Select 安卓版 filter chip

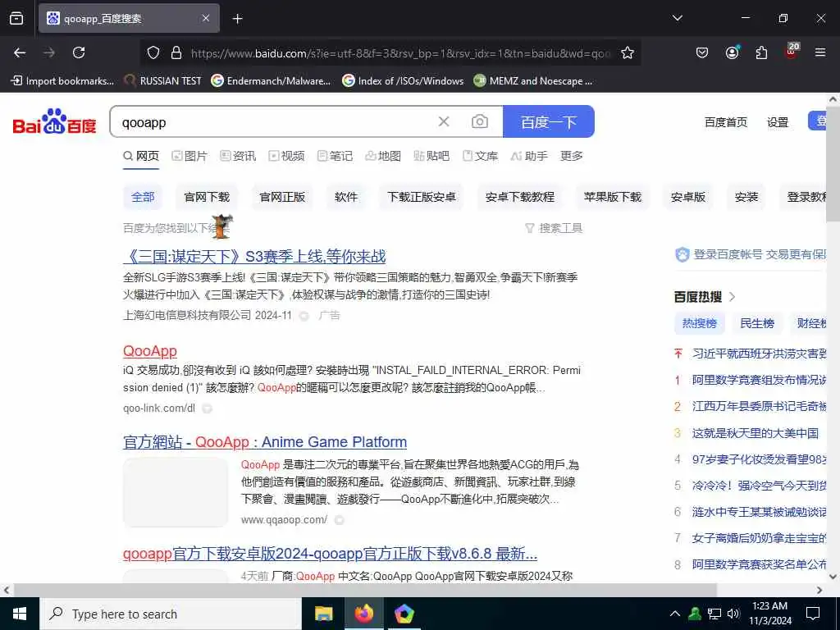coord(688,197)
